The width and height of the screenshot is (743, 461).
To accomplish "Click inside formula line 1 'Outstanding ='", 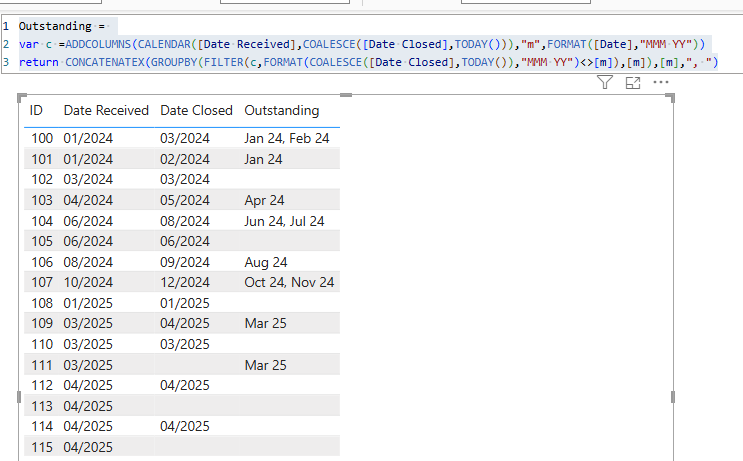I will coord(62,26).
